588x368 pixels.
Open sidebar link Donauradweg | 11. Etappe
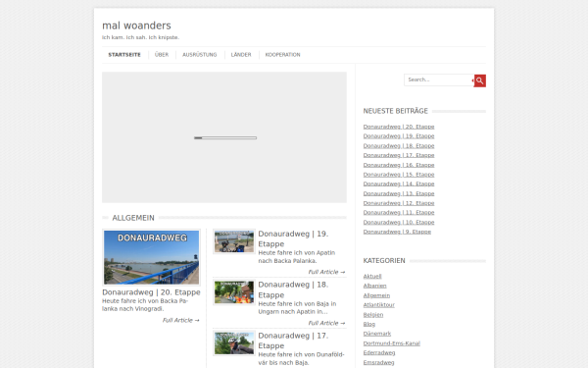(x=399, y=213)
